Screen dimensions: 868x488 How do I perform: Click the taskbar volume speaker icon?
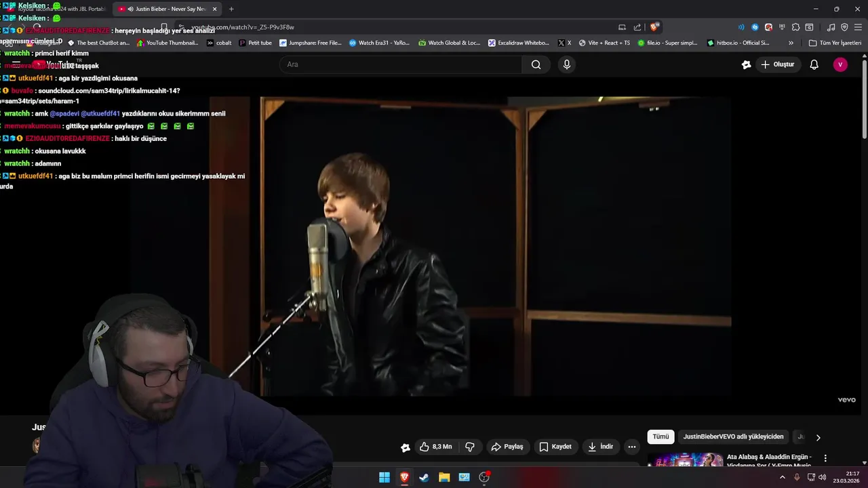pos(822,477)
